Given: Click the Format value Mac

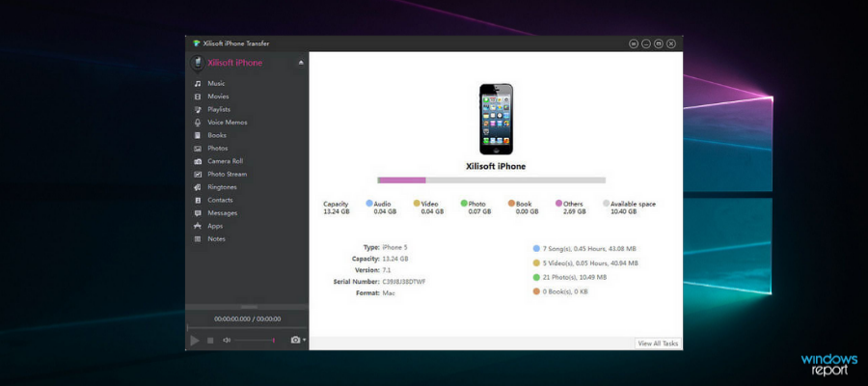Looking at the screenshot, I should tap(389, 293).
